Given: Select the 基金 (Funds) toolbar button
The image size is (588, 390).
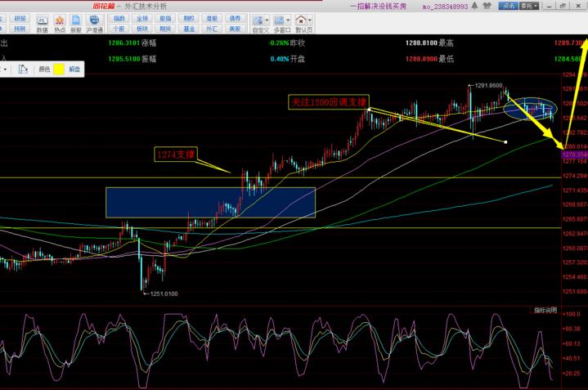Looking at the screenshot, I should coord(189,29).
